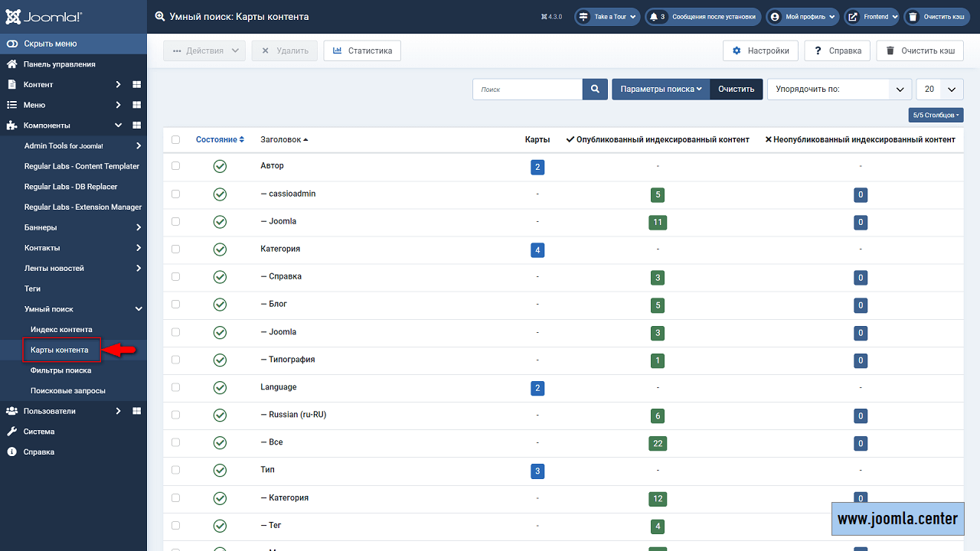Viewport: 980px width, 551px height.
Task: Open Content dashboard grid icon
Action: [137, 85]
